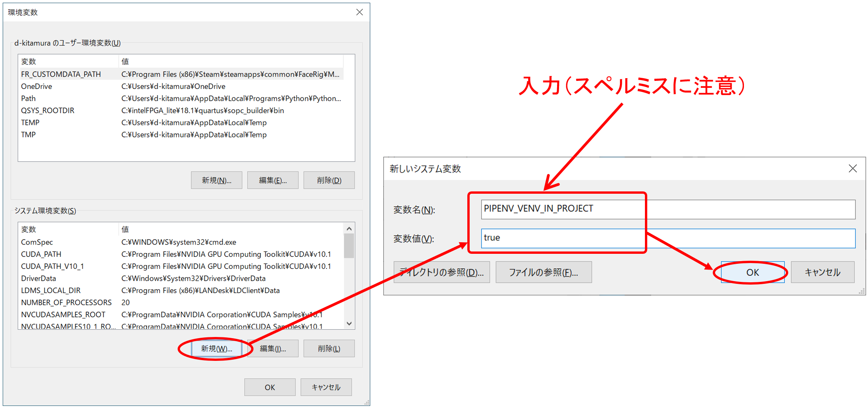868x409 pixels.
Task: Select CUDA_PATH_V10_1 system variable row
Action: tap(181, 266)
